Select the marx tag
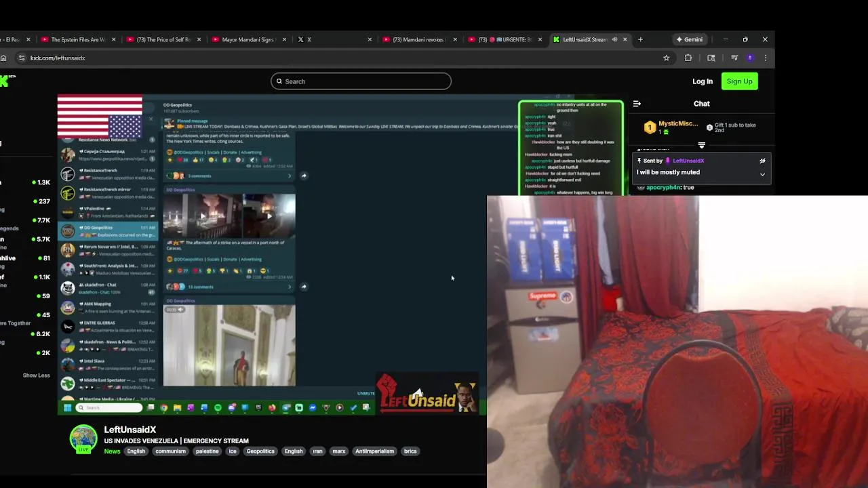This screenshot has width=868, height=488. (x=339, y=451)
